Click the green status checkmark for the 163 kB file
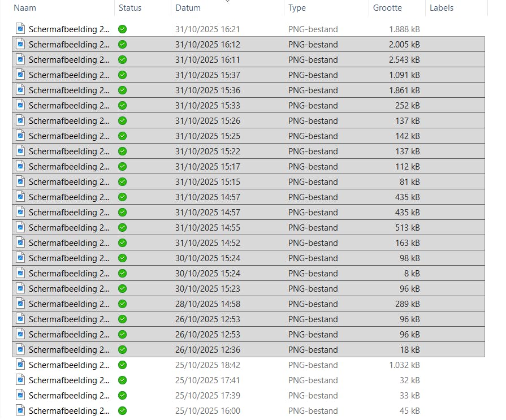 pyautogui.click(x=122, y=243)
